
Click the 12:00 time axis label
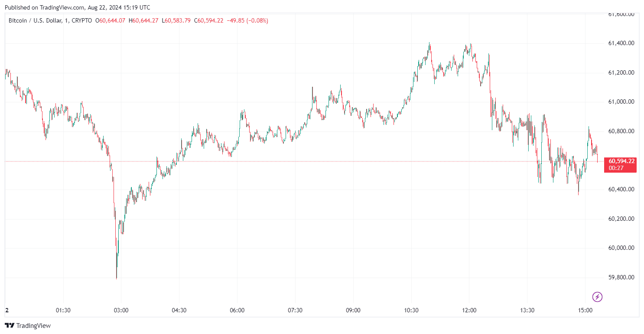pyautogui.click(x=469, y=311)
